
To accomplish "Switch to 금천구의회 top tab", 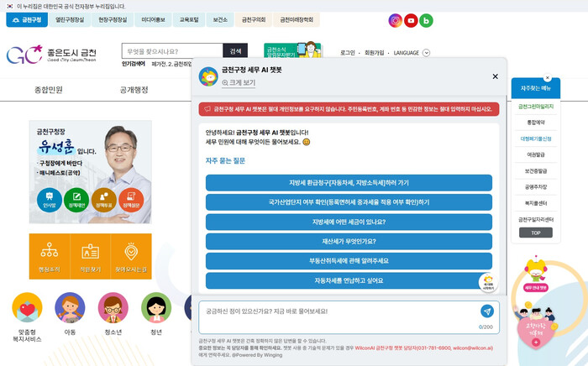I will (252, 19).
